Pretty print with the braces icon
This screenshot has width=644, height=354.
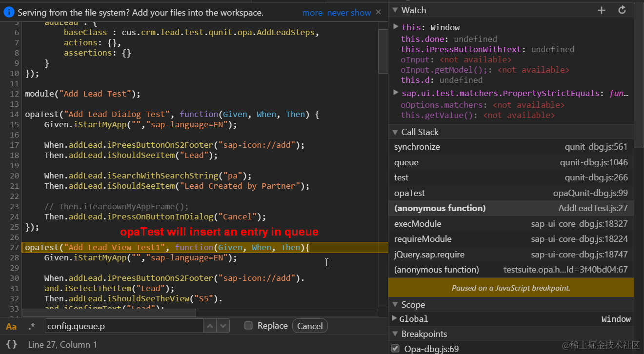point(12,344)
